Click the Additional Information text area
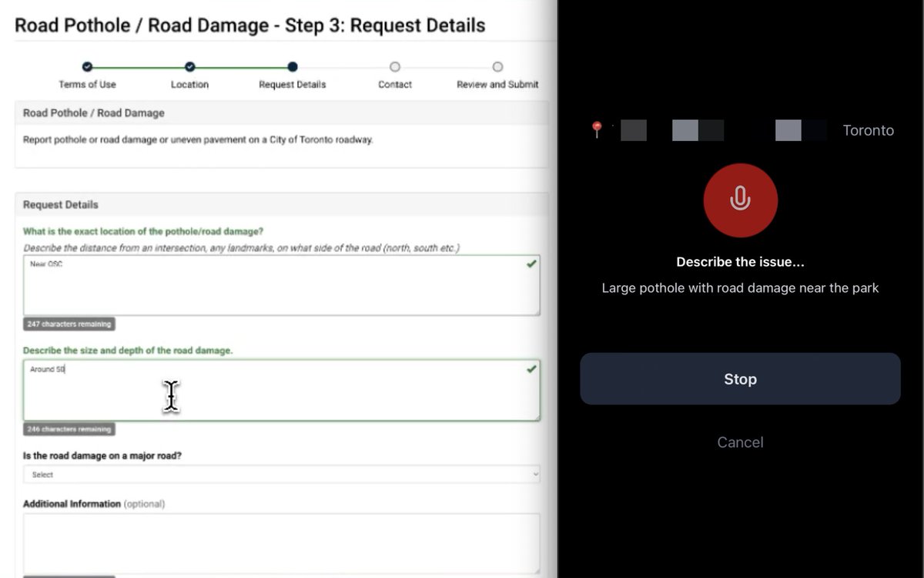This screenshot has width=924, height=578. coord(282,544)
